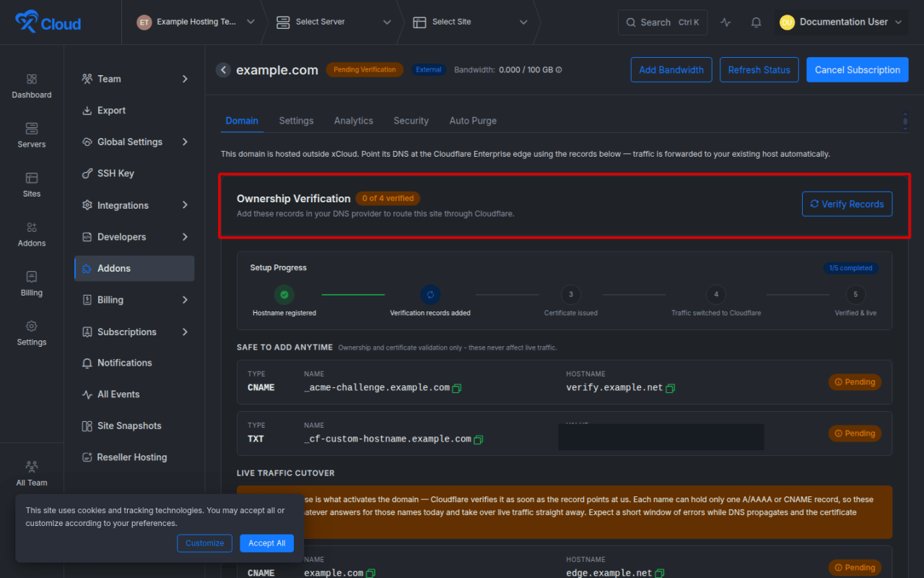Image resolution: width=924 pixels, height=578 pixels.
Task: Click Customize in the cookie banner
Action: [205, 543]
